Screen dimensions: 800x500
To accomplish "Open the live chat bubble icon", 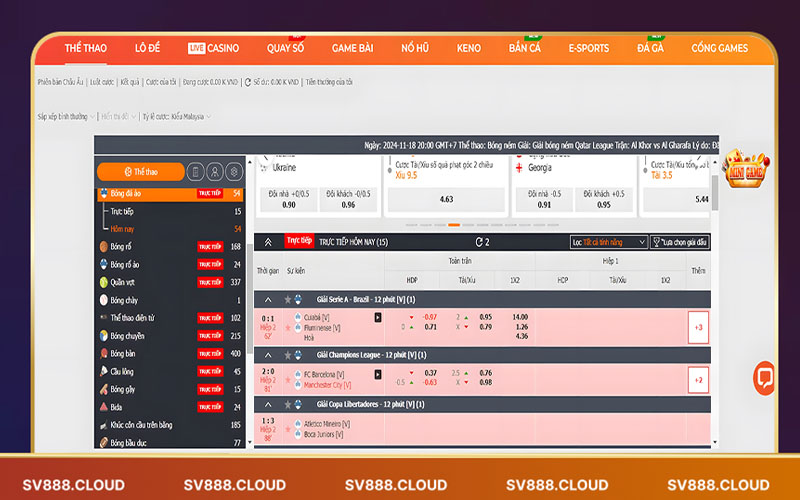I will click(x=764, y=378).
